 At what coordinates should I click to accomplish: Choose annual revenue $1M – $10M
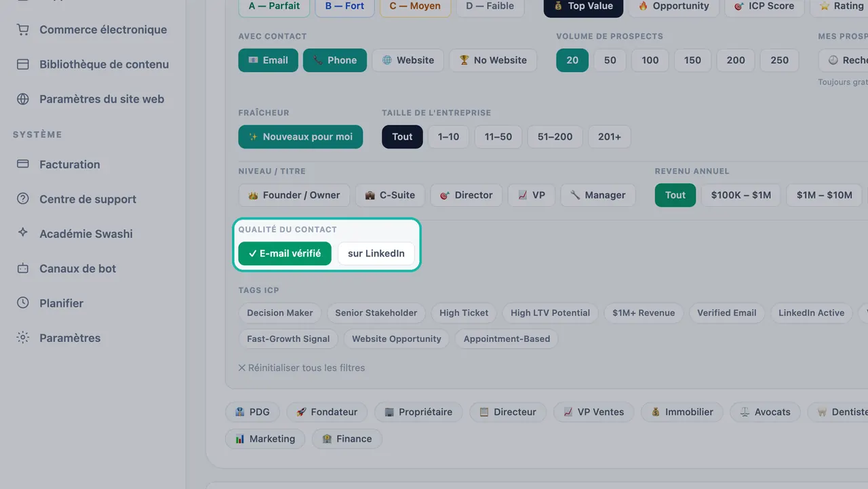point(825,195)
